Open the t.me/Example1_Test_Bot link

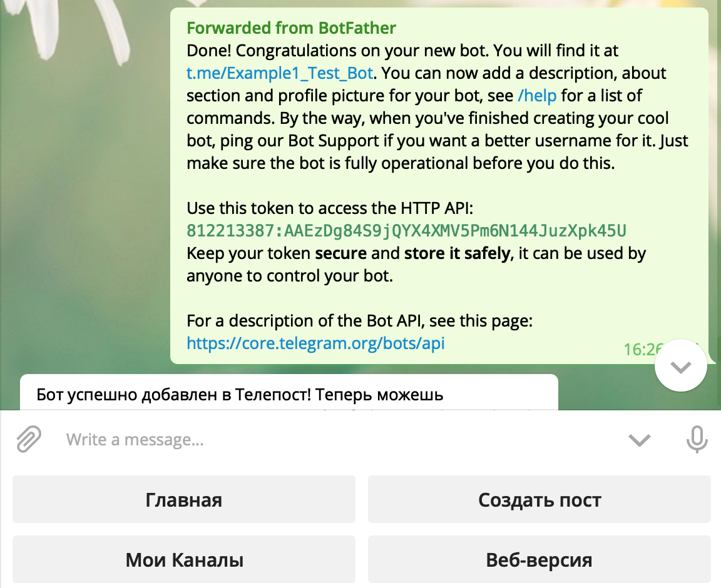tap(280, 73)
